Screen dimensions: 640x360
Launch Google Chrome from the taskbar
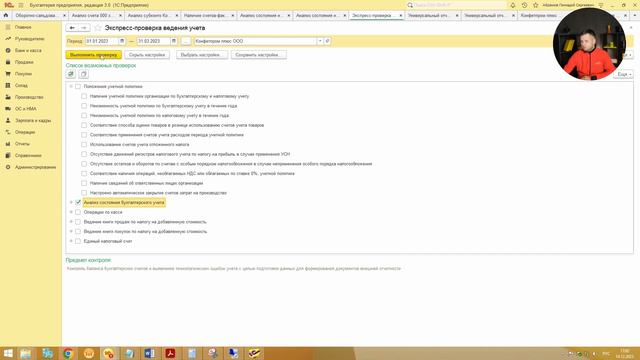tap(68, 353)
